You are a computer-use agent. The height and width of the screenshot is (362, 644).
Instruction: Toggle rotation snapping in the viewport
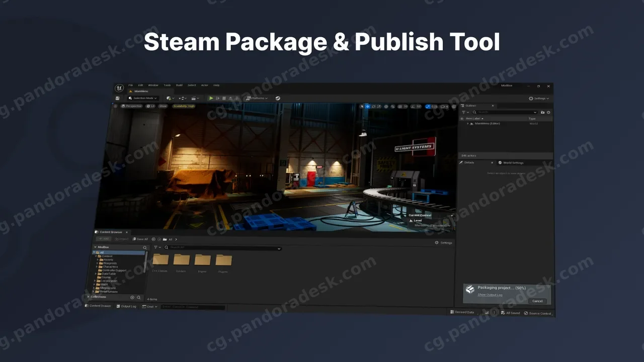click(413, 107)
